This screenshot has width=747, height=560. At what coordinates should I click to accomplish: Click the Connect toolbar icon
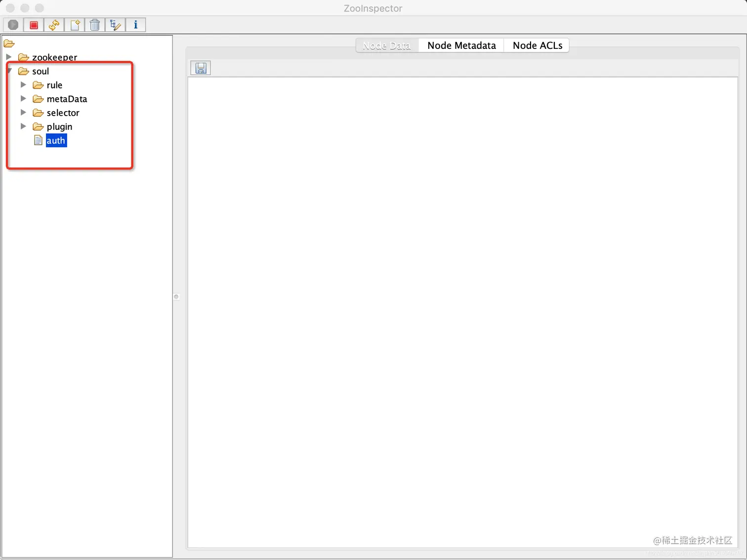[13, 25]
